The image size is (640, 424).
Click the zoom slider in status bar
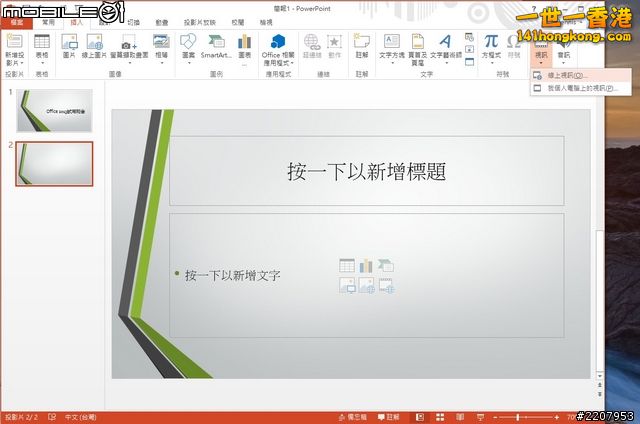tap(518, 416)
